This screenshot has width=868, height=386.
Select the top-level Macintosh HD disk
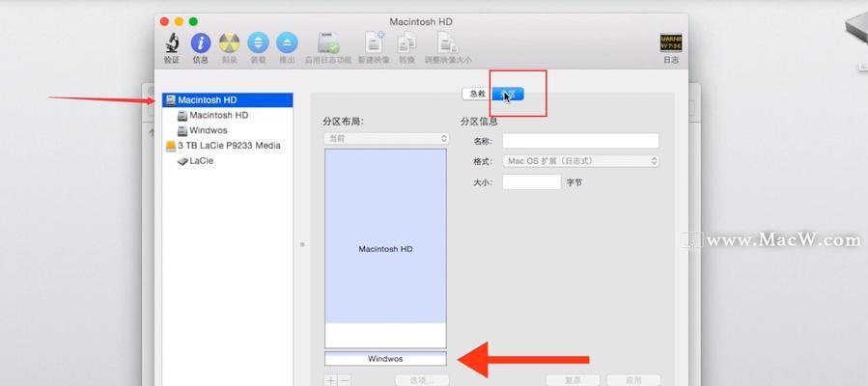(x=228, y=100)
